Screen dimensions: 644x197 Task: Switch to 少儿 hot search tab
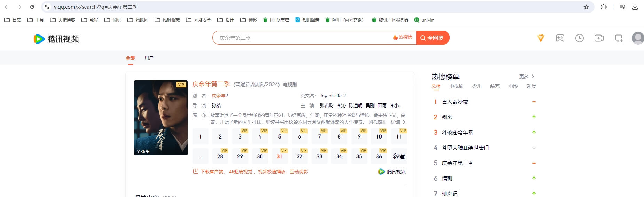click(477, 86)
